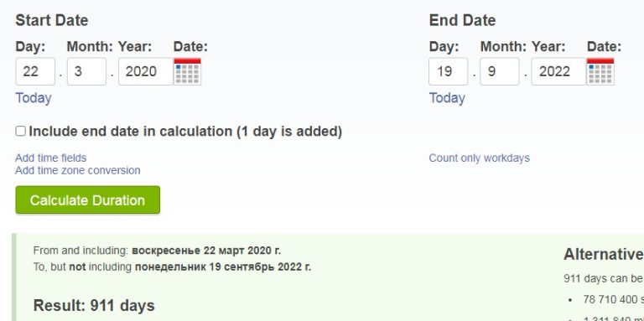This screenshot has height=321, width=644.
Task: Click the понедельник 19 сентябрь 2022 date text
Action: (x=223, y=267)
